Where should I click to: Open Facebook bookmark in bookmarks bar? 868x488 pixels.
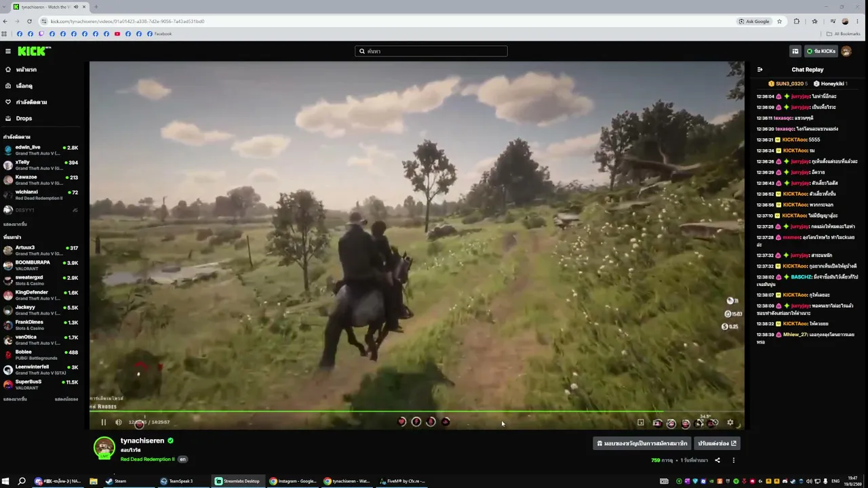pos(159,34)
